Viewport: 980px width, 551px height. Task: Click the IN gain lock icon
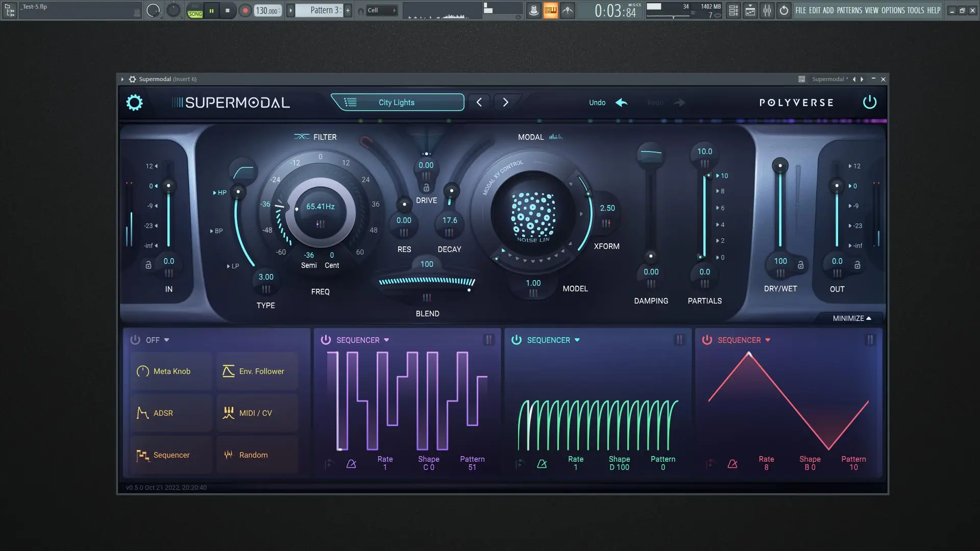pos(149,265)
